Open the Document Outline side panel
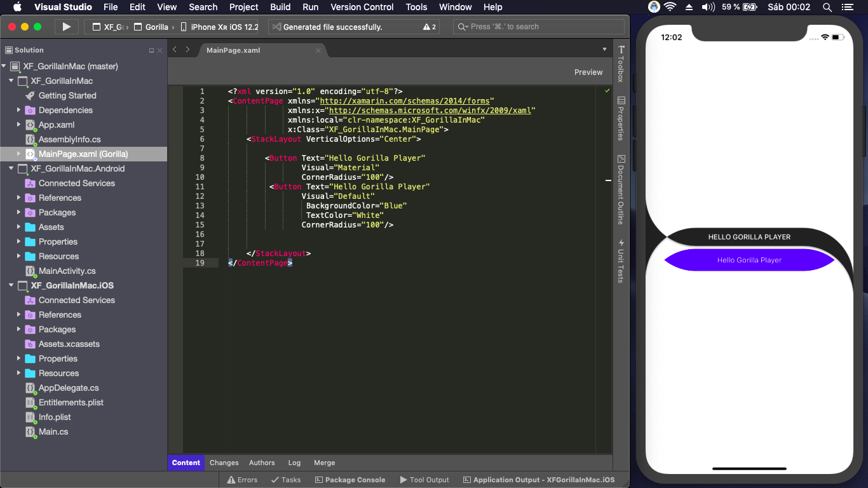 [x=621, y=189]
